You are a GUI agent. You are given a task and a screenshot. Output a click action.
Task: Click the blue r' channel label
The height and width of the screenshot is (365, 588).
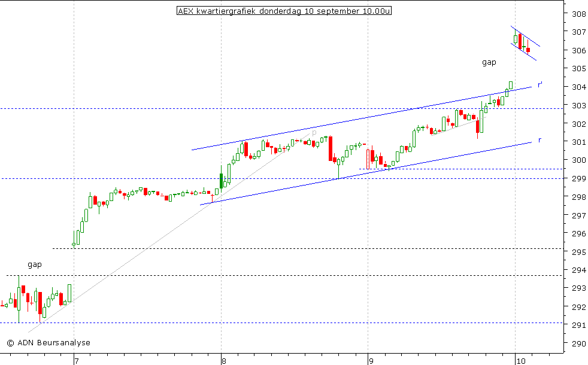(540, 85)
